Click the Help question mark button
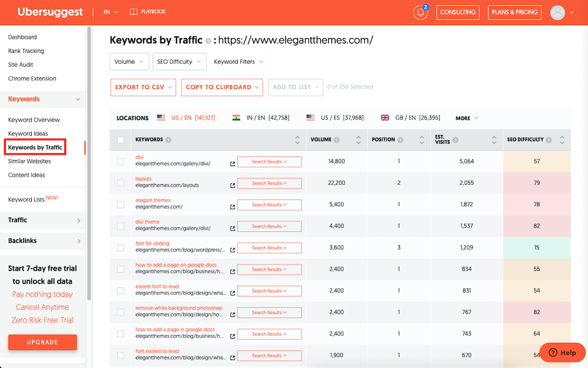The height and width of the screenshot is (368, 588). (x=562, y=352)
